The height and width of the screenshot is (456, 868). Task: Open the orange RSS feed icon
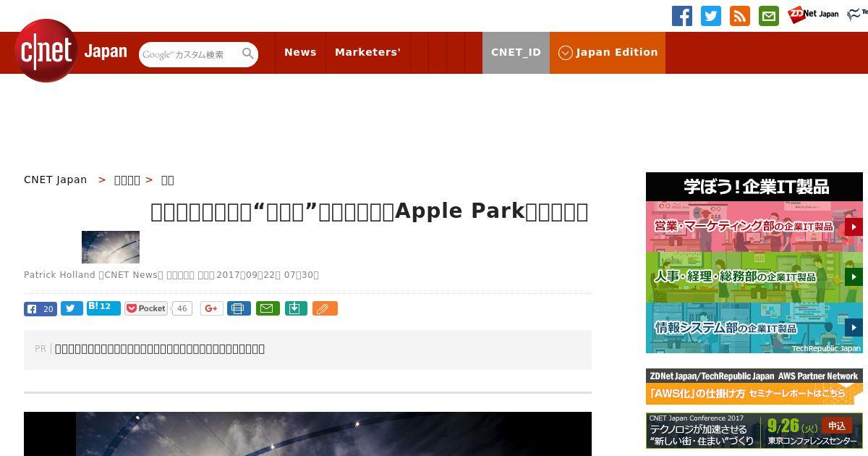(740, 16)
